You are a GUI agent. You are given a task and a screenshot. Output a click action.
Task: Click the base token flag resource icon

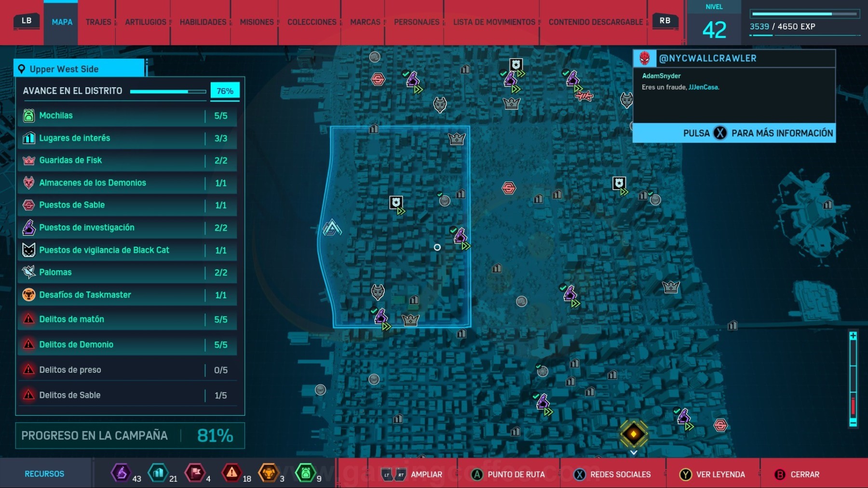point(195,473)
